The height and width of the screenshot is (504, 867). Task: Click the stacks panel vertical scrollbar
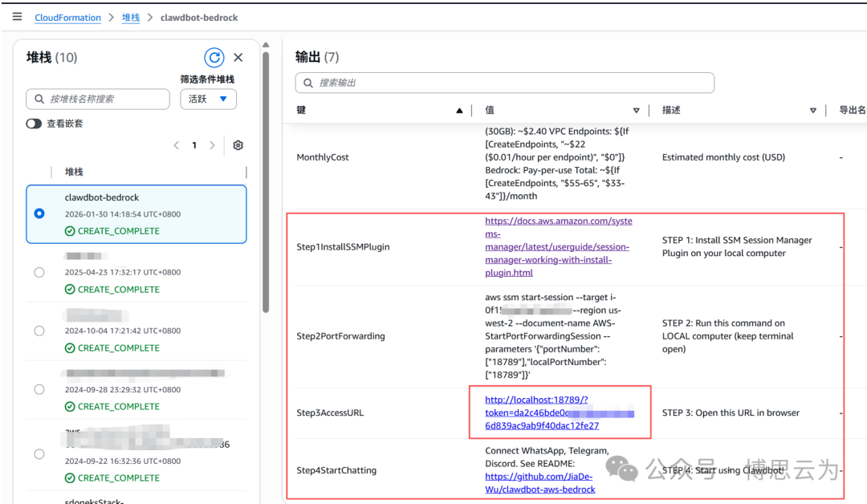266,182
